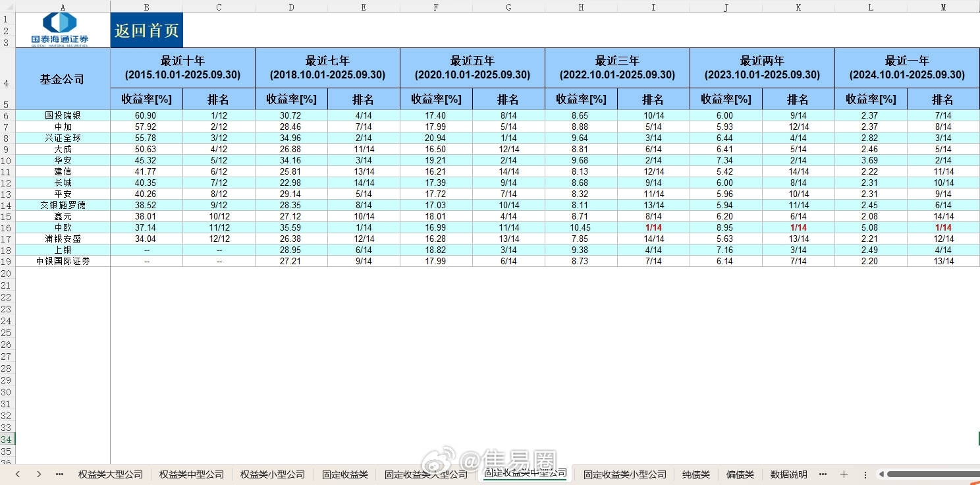The height and width of the screenshot is (485, 980).
Task: Open more sheets ellipsis after 数据说明 tab
Action: tap(823, 474)
